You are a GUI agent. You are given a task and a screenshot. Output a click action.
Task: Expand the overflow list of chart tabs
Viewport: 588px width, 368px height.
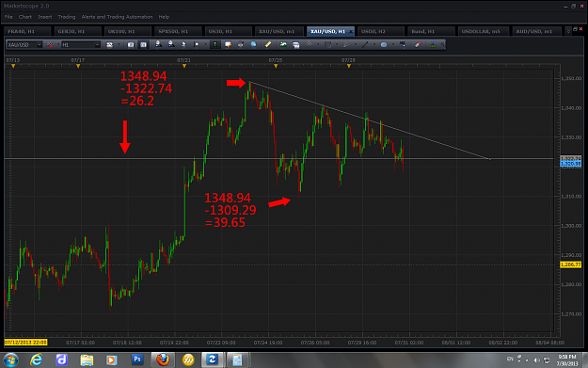(568, 31)
